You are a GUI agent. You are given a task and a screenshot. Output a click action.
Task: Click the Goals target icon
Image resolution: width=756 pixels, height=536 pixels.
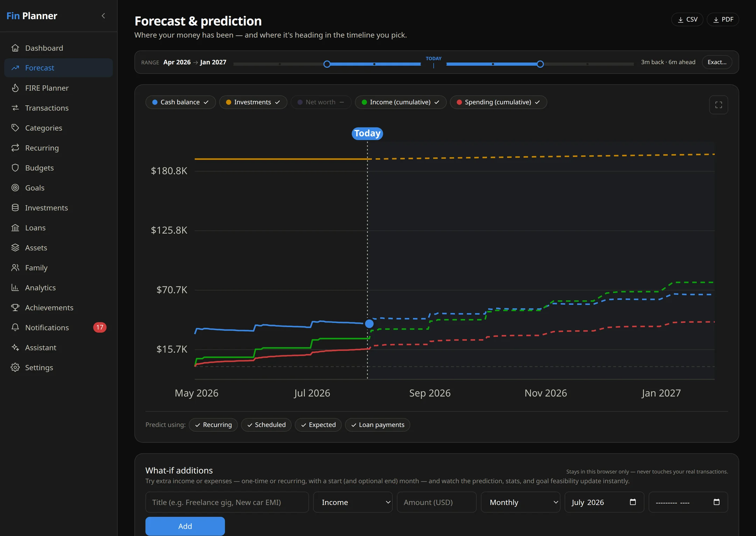coord(15,188)
